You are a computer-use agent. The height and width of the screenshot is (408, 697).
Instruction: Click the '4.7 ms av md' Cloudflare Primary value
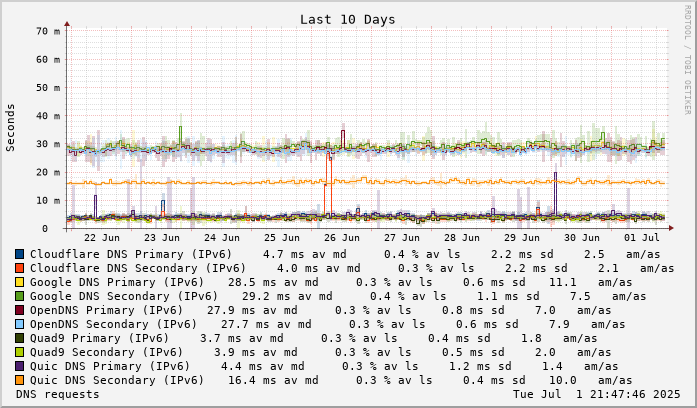point(304,254)
